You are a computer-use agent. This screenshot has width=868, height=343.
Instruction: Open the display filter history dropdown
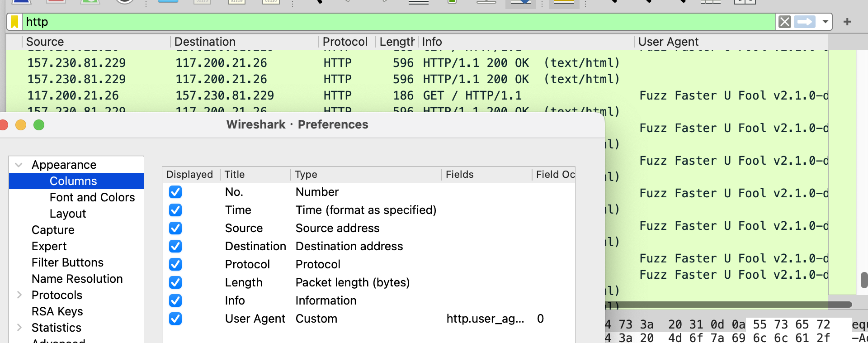[x=825, y=22]
